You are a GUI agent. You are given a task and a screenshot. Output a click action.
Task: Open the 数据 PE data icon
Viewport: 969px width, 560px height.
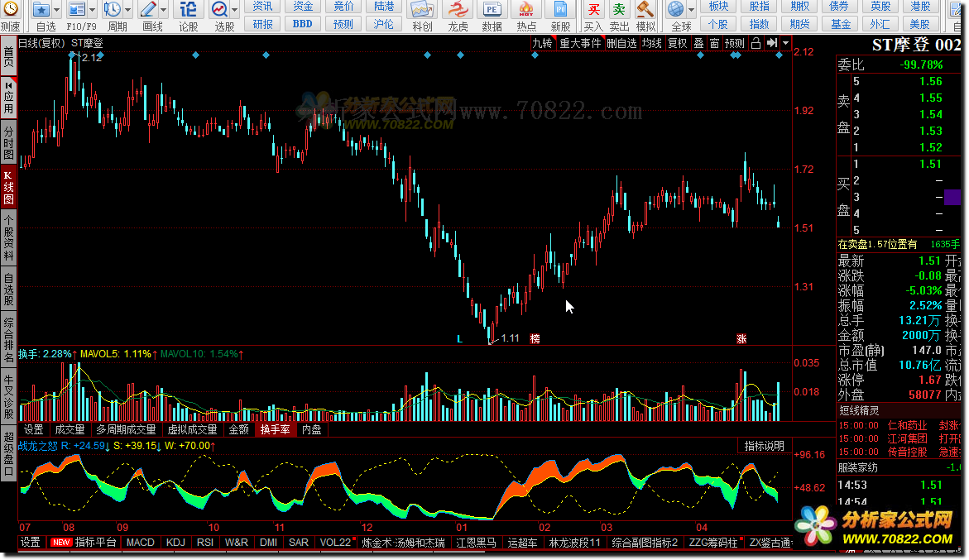pos(492,9)
